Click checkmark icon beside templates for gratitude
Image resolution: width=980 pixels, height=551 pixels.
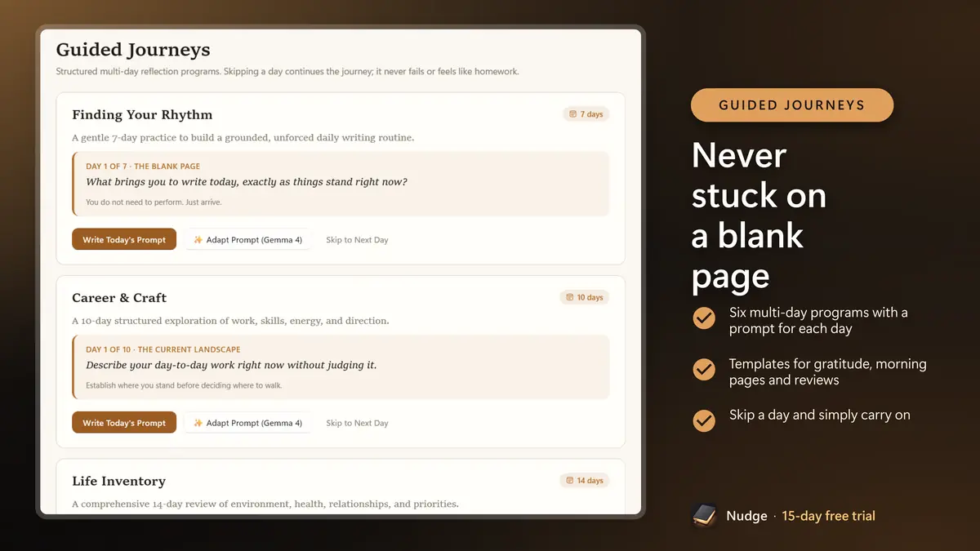704,370
